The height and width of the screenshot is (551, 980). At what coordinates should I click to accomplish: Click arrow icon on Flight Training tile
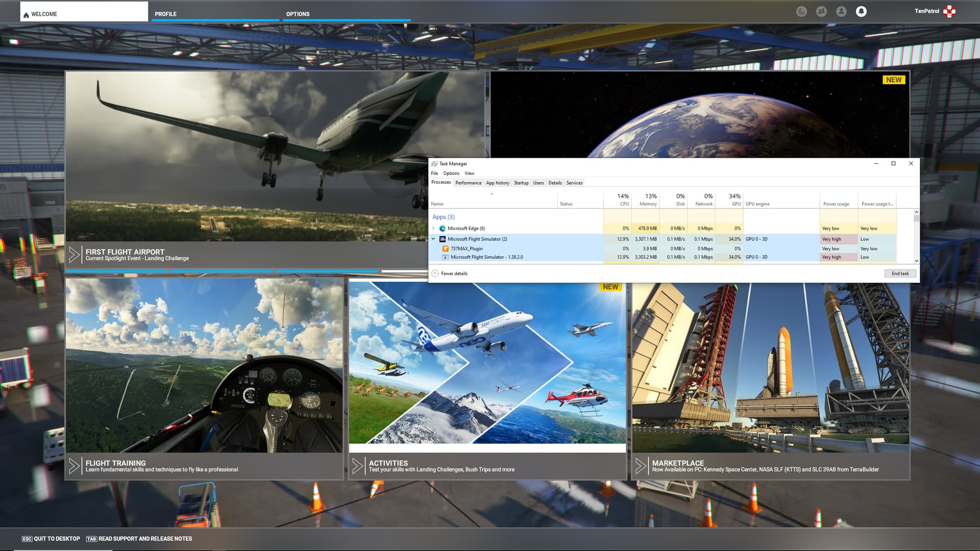click(x=75, y=466)
